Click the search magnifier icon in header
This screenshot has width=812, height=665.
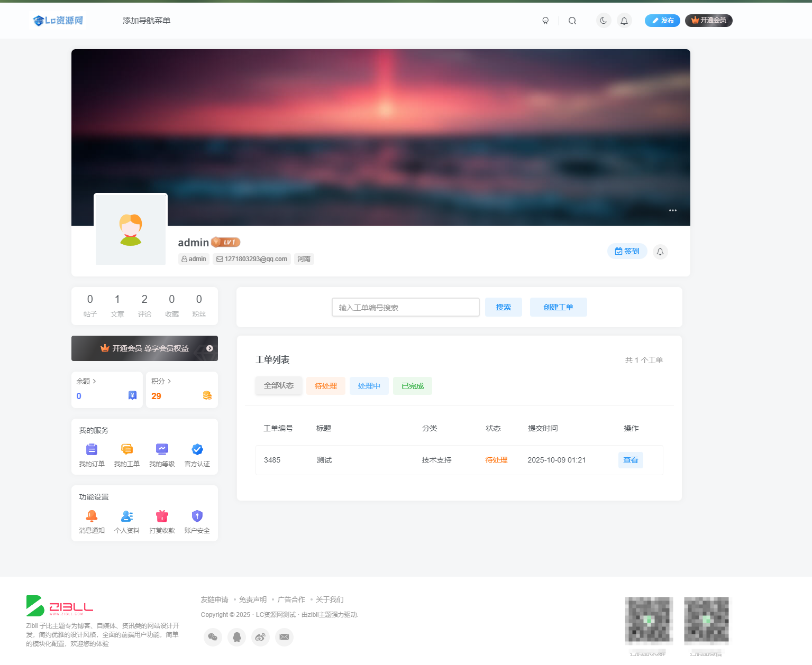(x=572, y=21)
